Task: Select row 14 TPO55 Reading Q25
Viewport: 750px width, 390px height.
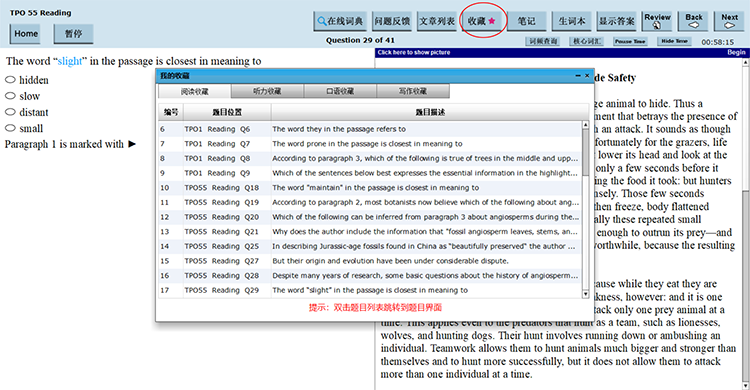Action: pos(370,246)
